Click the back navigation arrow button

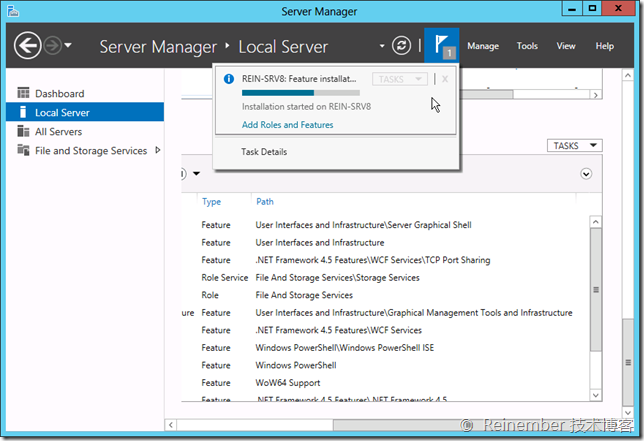click(27, 46)
